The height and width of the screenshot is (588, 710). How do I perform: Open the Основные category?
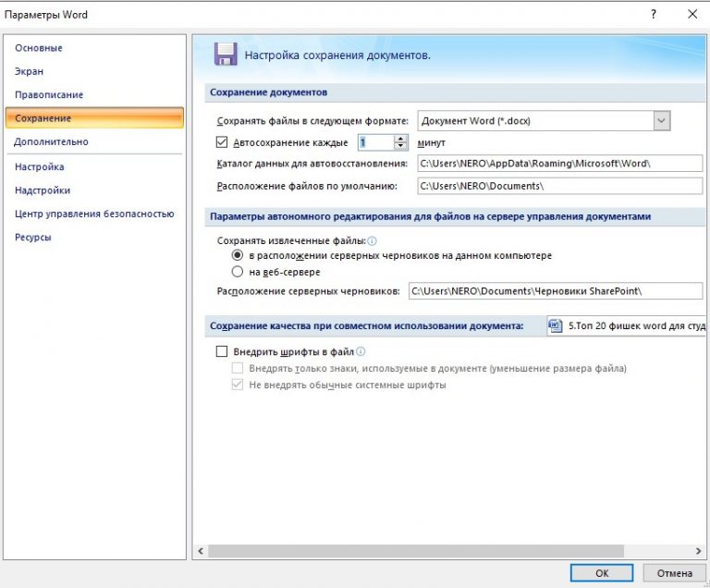[x=39, y=48]
